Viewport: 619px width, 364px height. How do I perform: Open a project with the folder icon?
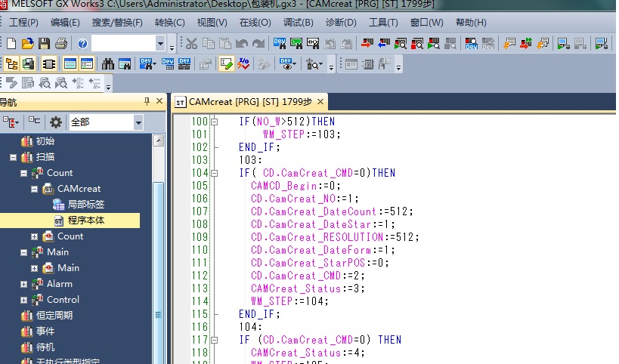27,44
